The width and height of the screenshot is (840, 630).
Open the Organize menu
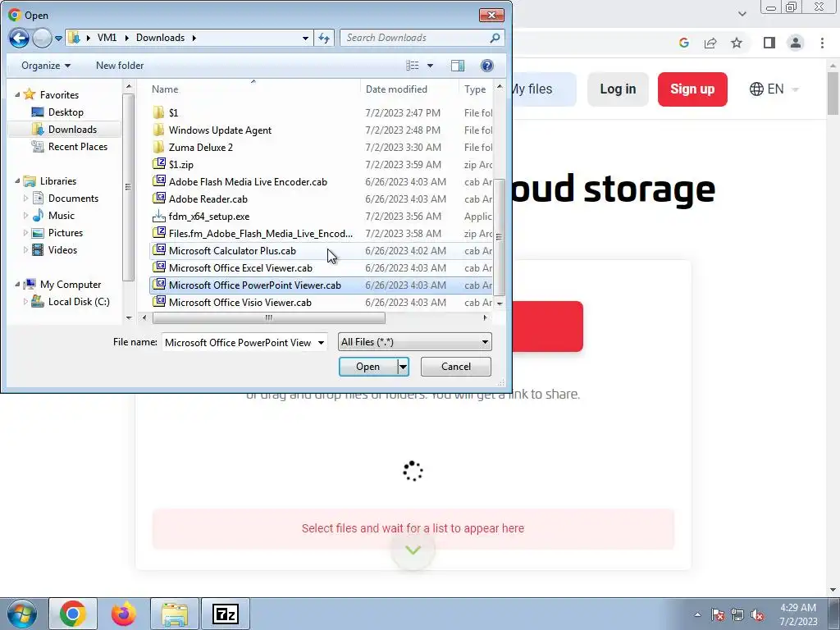pos(46,66)
